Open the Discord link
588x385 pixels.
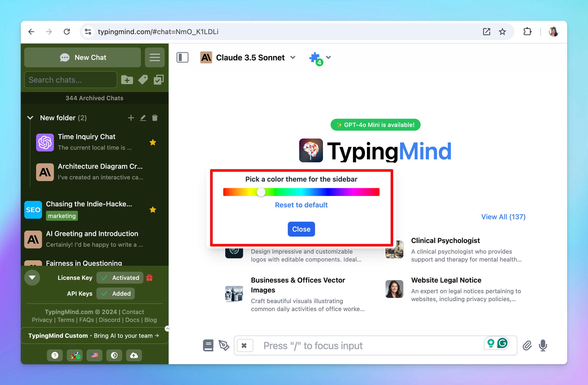click(110, 320)
